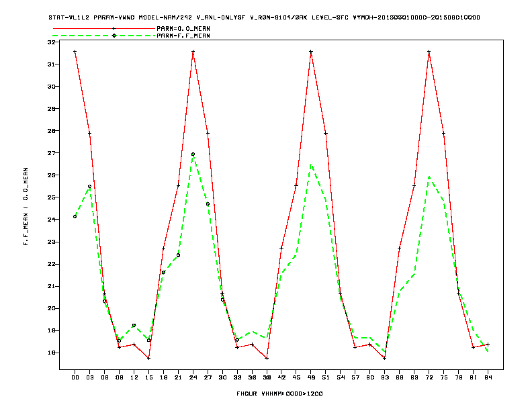Click the y-axis value 20
The width and height of the screenshot is (532, 411).
(51, 309)
